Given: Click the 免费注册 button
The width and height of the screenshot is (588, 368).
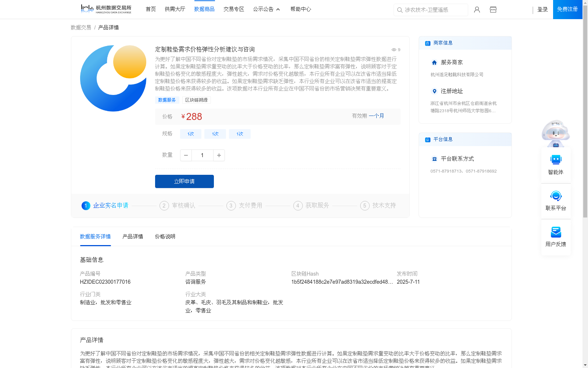Looking at the screenshot, I should (568, 10).
